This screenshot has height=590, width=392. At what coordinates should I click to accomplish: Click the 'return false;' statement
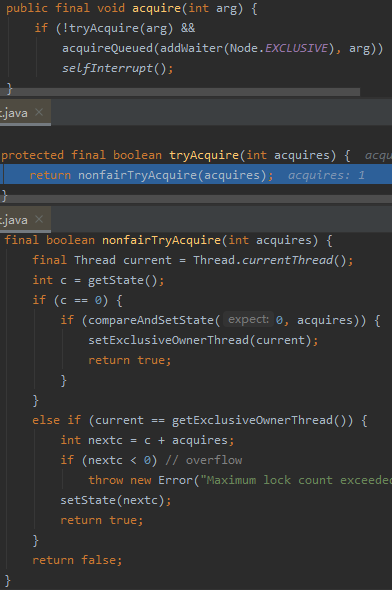pyautogui.click(x=77, y=560)
